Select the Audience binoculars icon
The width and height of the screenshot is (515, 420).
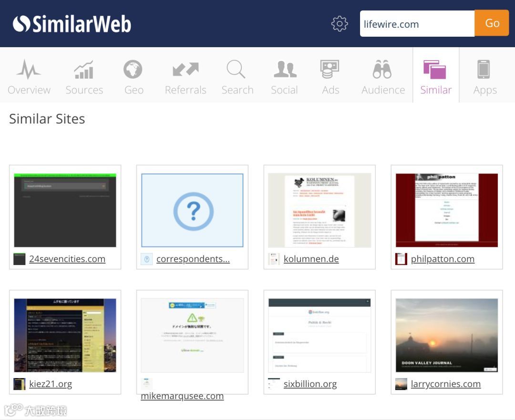(382, 69)
